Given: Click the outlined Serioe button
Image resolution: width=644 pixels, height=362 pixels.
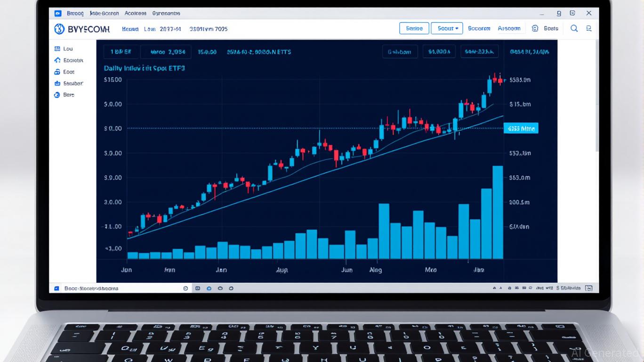Looking at the screenshot, I should (414, 28).
